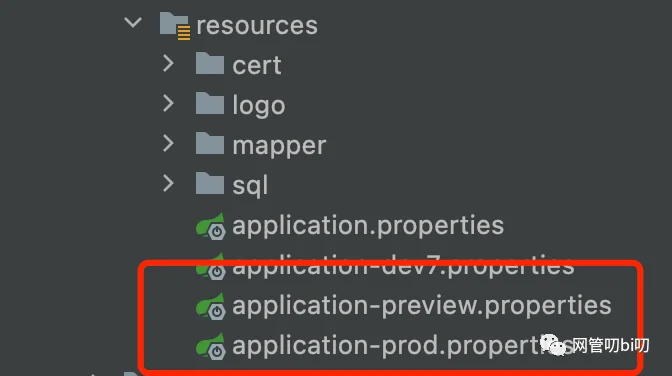
Task: Expand the logo folder arrow
Action: (x=168, y=103)
